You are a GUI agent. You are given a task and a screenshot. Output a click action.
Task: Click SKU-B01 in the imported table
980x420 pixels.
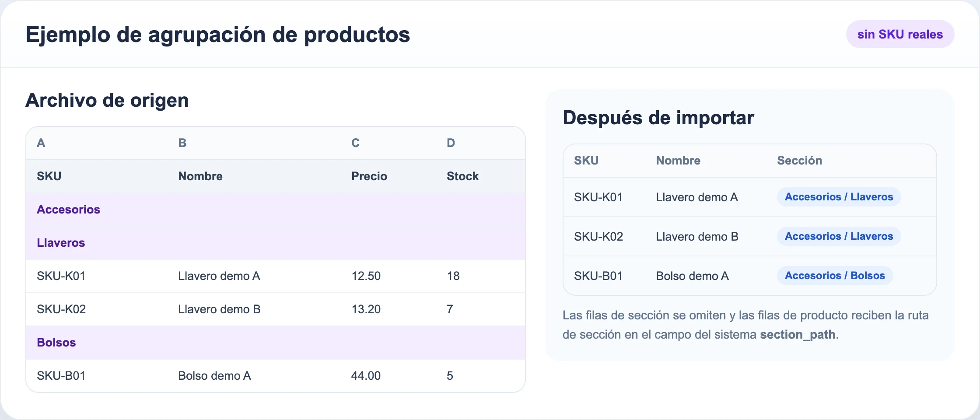(598, 276)
